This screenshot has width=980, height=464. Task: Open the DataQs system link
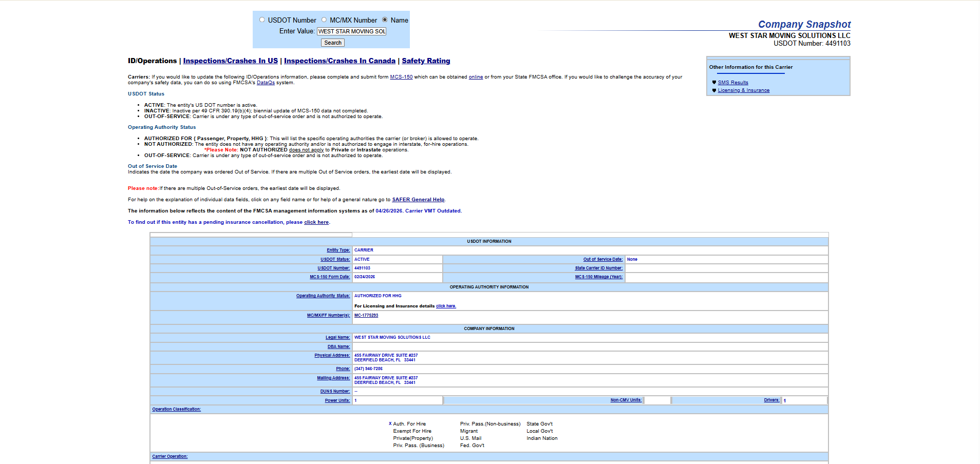pyautogui.click(x=266, y=83)
